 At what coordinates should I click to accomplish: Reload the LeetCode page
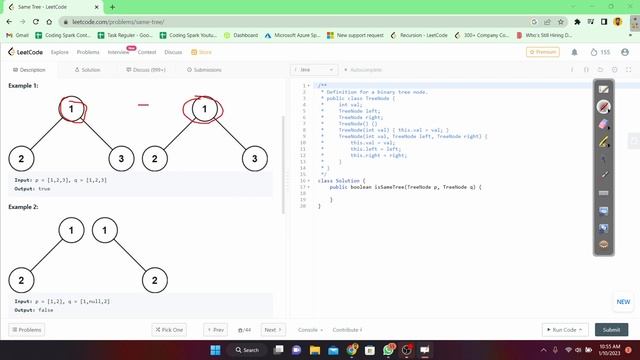36,22
